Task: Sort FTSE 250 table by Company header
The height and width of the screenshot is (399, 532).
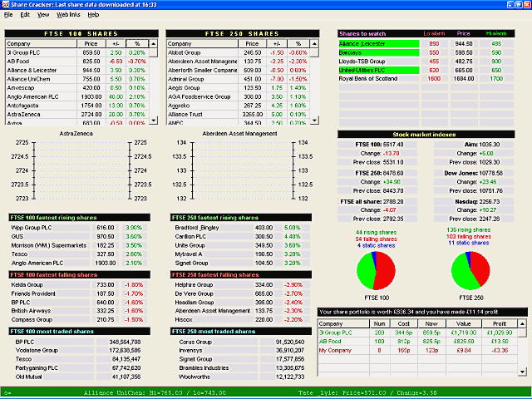Action: coord(202,44)
